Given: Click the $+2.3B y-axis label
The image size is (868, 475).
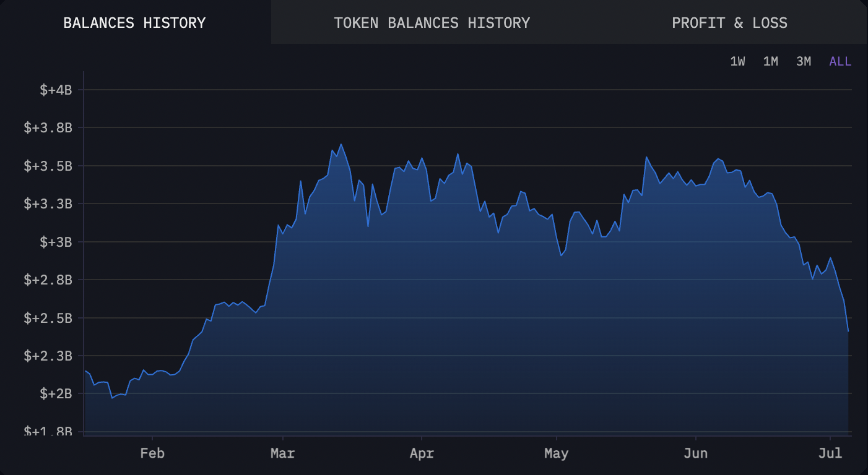Looking at the screenshot, I should pyautogui.click(x=48, y=356).
